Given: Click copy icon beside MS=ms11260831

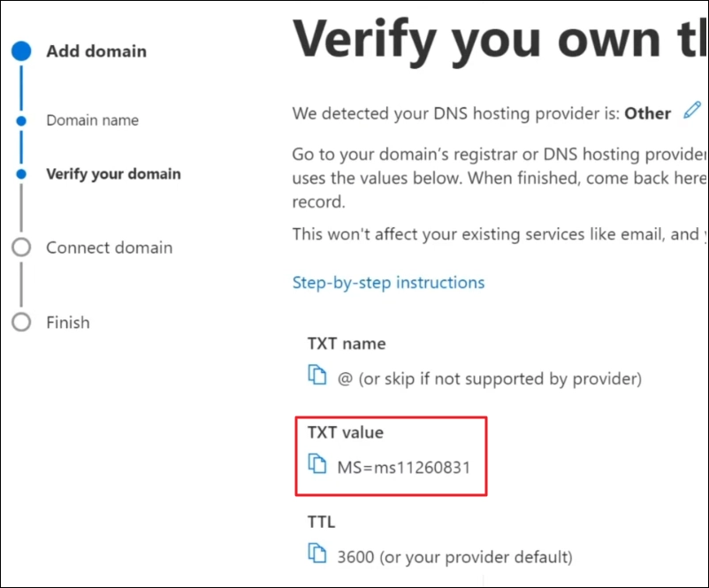Looking at the screenshot, I should 317,464.
